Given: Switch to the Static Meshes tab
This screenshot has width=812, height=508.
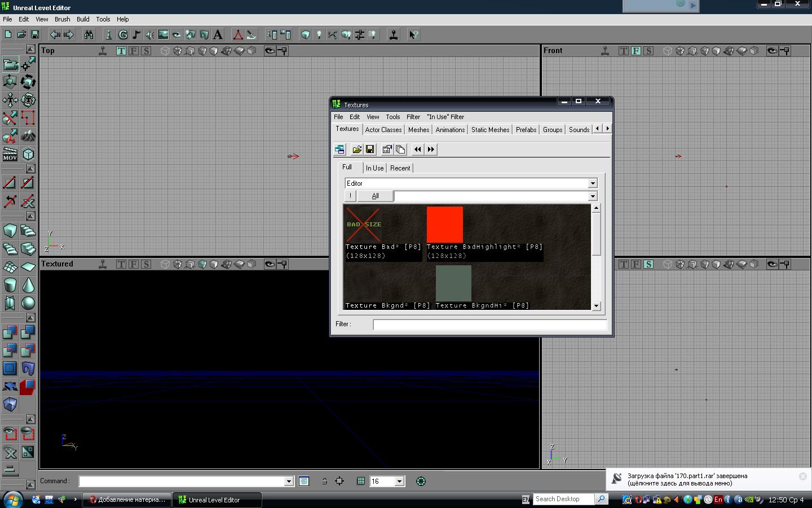Looking at the screenshot, I should (490, 130).
